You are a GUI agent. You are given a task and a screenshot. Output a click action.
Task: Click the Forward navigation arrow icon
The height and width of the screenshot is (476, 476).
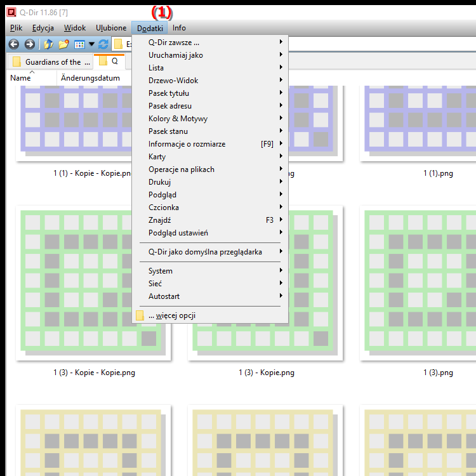pyautogui.click(x=29, y=44)
